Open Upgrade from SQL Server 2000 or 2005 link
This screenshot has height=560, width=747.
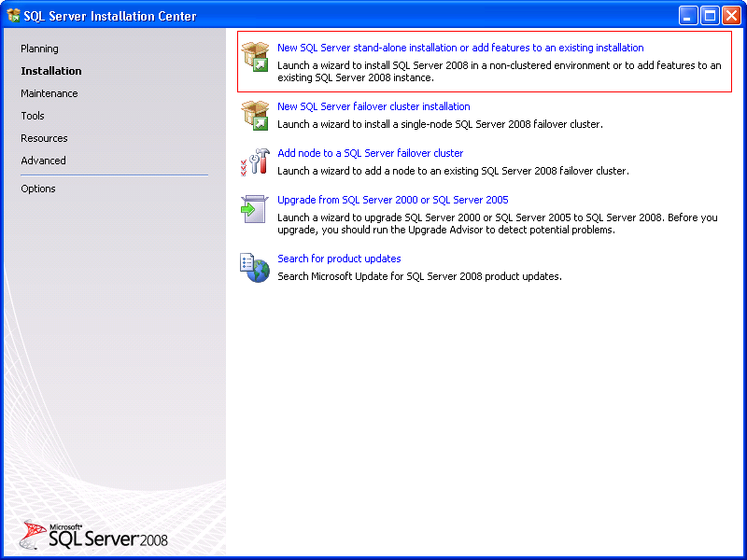[392, 200]
